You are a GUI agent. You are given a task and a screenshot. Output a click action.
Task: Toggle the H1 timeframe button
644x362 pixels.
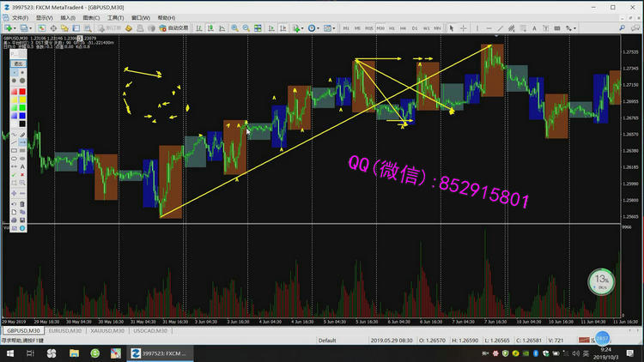(x=392, y=28)
